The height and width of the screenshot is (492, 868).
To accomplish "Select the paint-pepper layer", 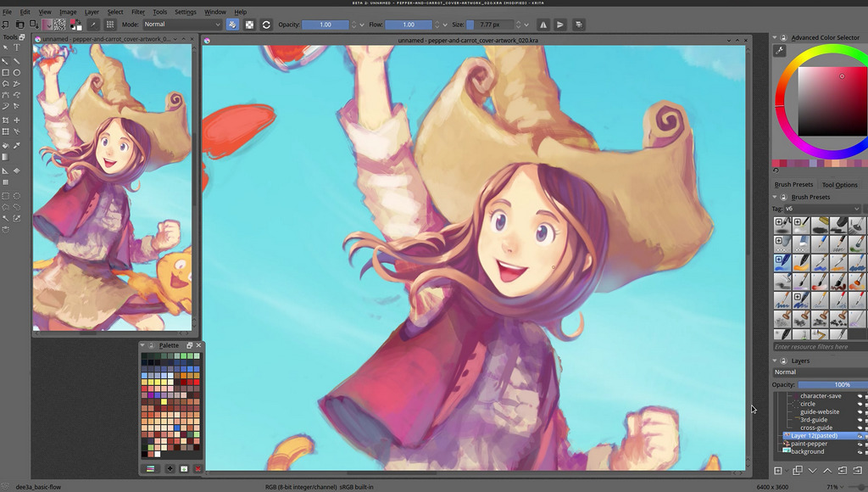I will (809, 444).
